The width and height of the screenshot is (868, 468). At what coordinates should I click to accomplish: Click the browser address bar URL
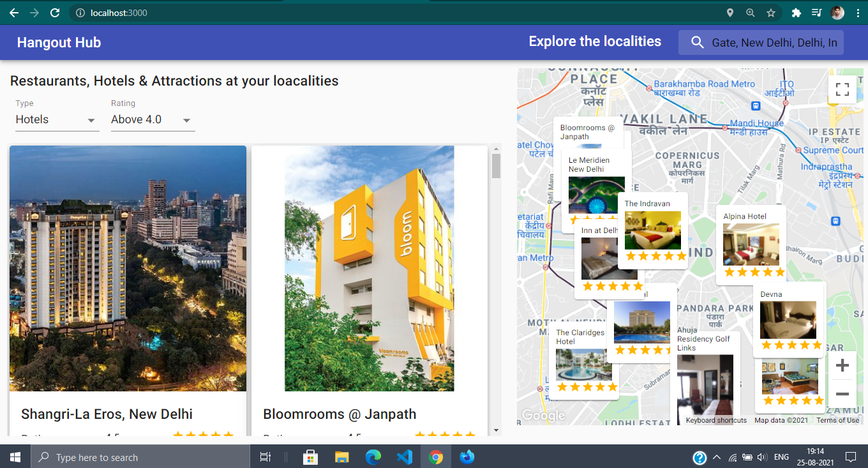click(119, 13)
